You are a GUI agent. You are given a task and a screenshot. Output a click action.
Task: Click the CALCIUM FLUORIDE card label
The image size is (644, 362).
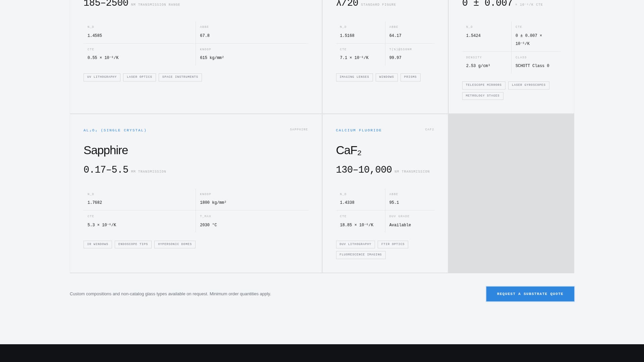click(x=359, y=130)
